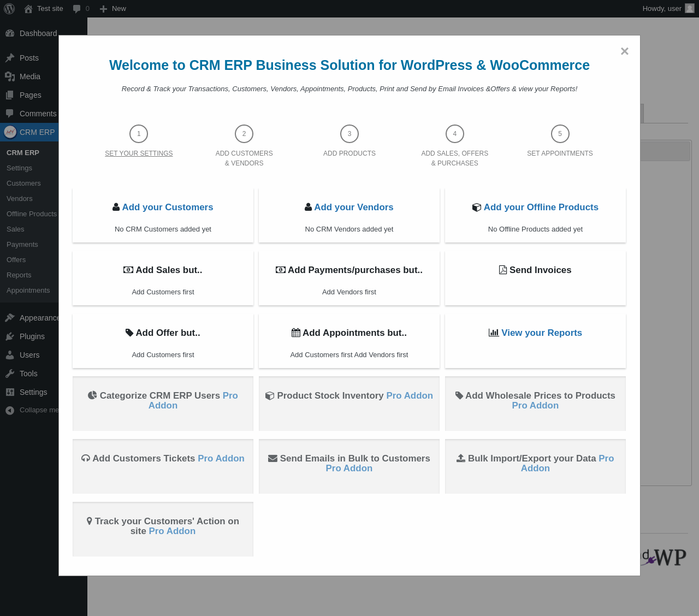
Task: Click the Pages icon in sidebar
Action: (10, 95)
